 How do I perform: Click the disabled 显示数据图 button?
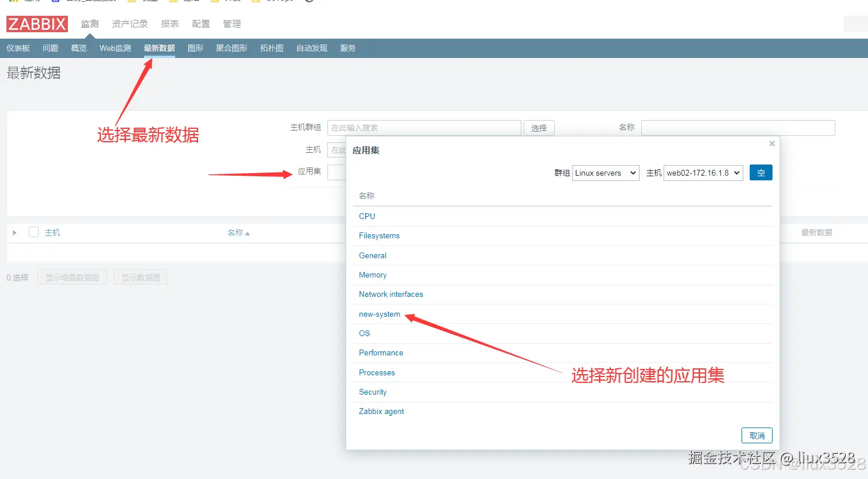141,278
